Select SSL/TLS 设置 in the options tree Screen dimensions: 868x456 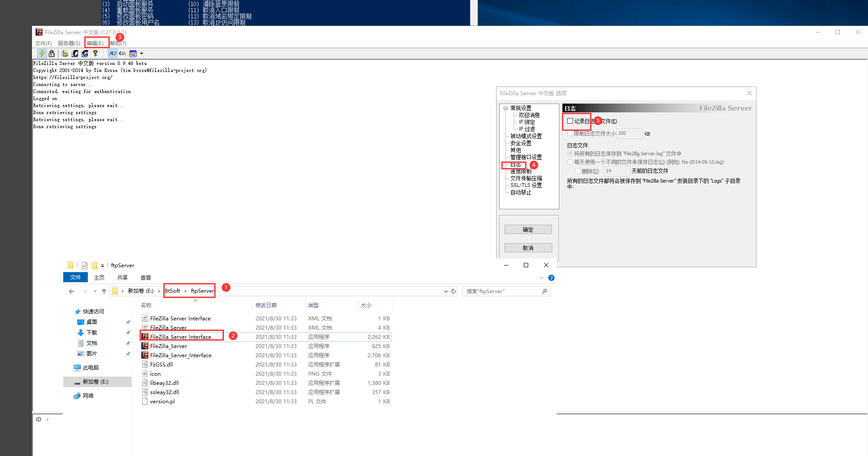(x=526, y=185)
